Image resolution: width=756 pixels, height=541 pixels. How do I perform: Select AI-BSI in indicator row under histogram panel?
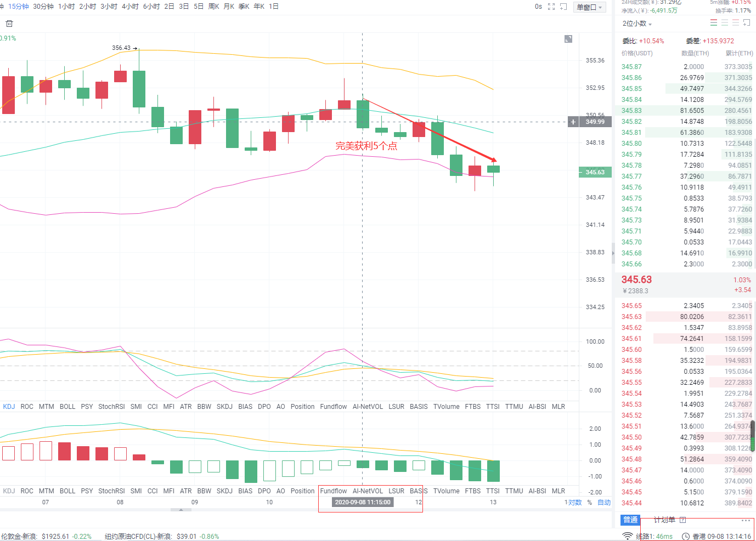(x=537, y=491)
